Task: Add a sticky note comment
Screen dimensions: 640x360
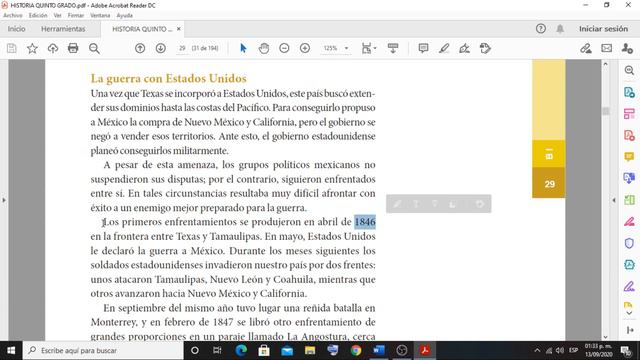Action: (423, 48)
